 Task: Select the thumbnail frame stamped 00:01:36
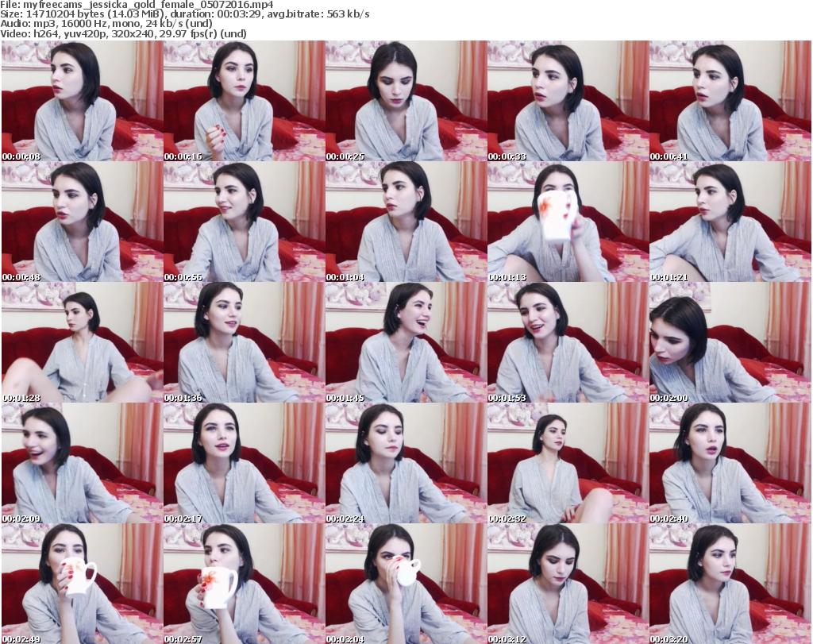[x=245, y=342]
